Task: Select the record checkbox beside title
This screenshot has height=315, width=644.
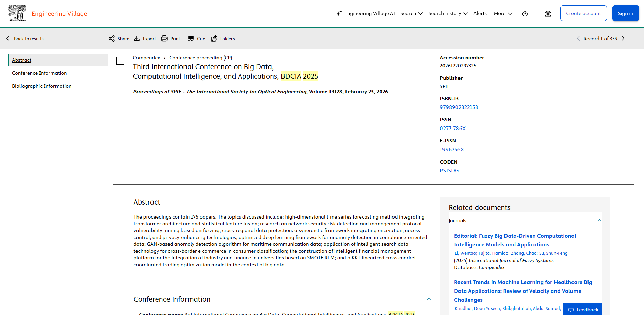Action: (x=120, y=61)
